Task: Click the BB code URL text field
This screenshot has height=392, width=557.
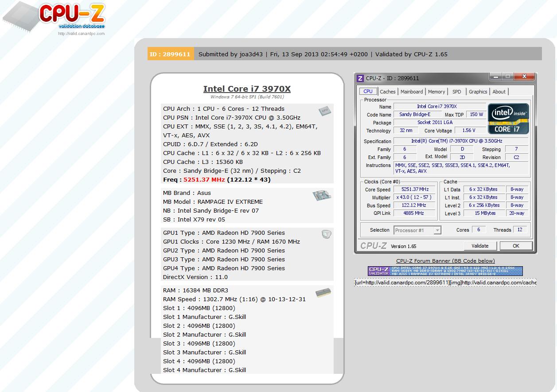Action: (x=445, y=283)
